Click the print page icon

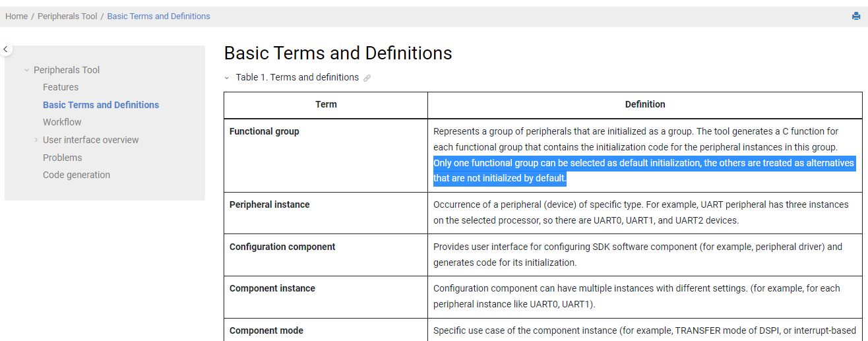tap(856, 16)
